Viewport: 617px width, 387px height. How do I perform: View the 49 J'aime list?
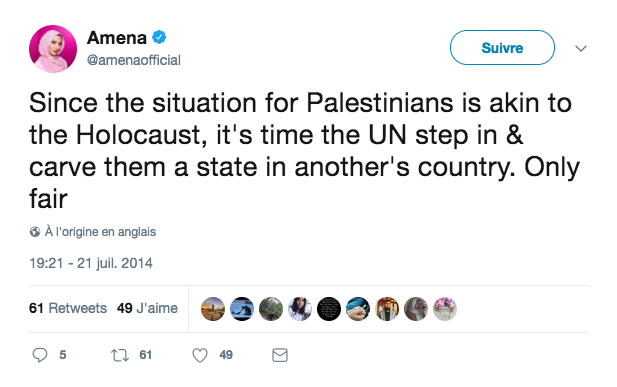[147, 308]
